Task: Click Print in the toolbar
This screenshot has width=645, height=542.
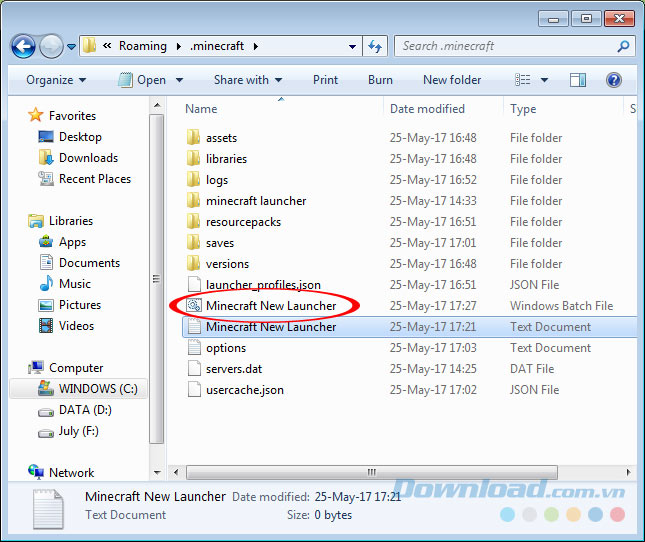Action: [x=325, y=80]
